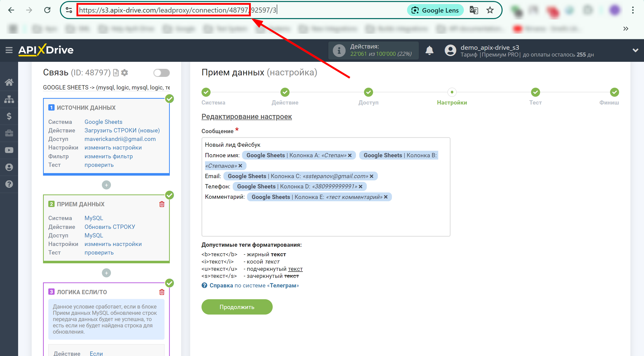Open connection settings gear

[x=125, y=73]
